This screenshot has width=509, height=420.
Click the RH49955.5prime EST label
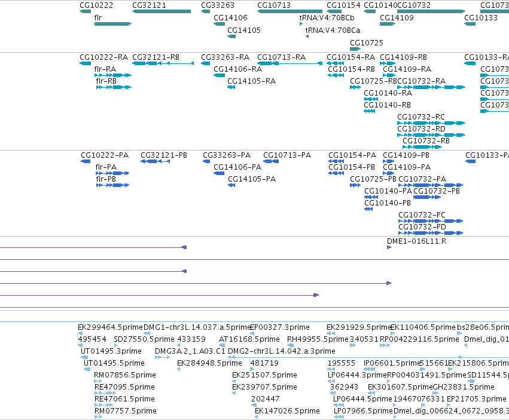[318, 339]
